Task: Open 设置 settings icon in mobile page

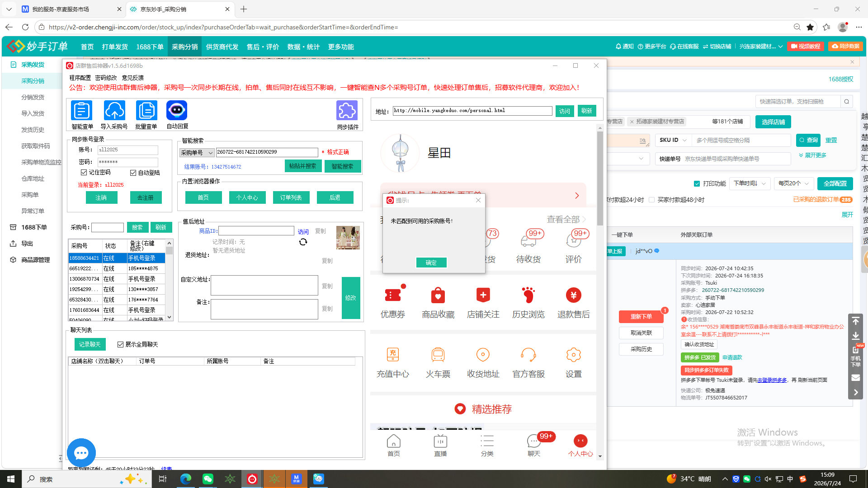Action: (574, 355)
